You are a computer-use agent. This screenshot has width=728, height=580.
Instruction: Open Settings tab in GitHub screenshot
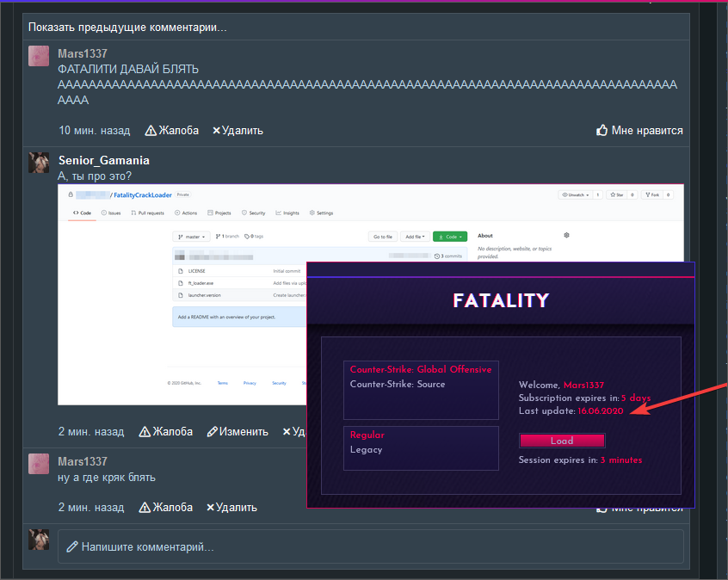click(321, 213)
